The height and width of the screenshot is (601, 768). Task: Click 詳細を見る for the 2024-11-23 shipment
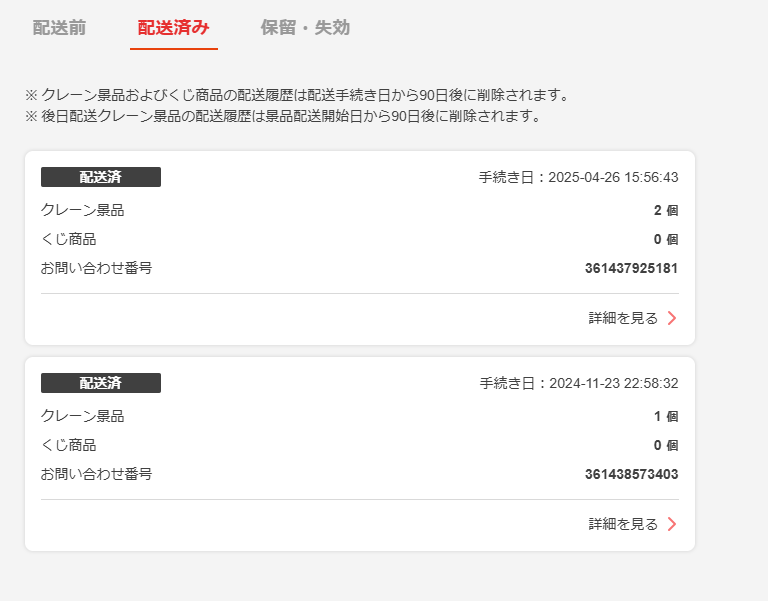pos(623,524)
